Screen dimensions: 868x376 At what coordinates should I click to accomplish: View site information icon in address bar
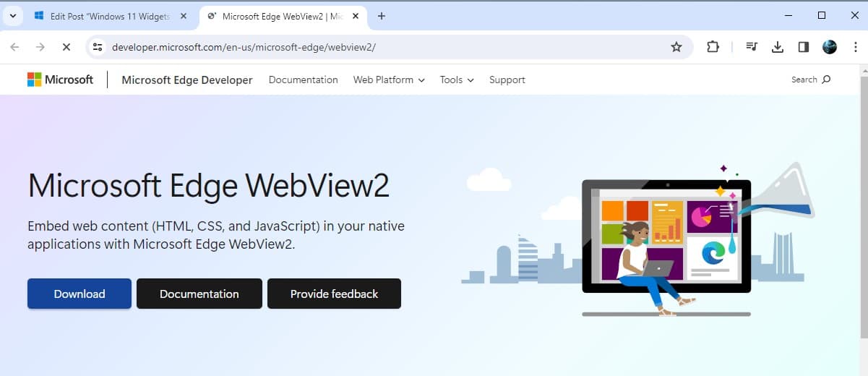(x=98, y=47)
